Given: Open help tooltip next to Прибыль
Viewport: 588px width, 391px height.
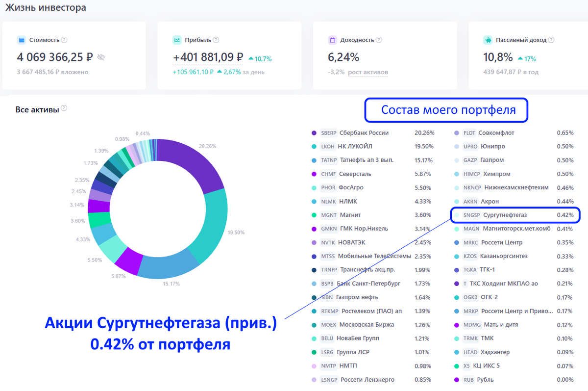Looking at the screenshot, I should point(216,40).
